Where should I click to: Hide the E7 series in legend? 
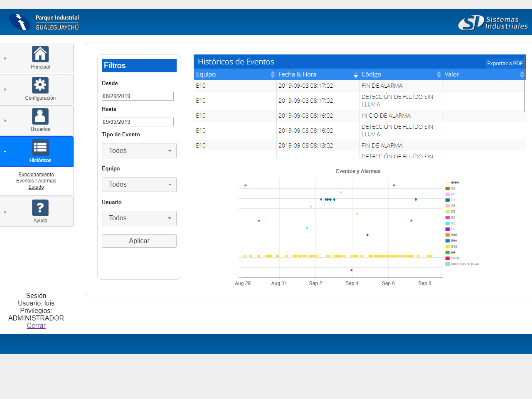453,200
